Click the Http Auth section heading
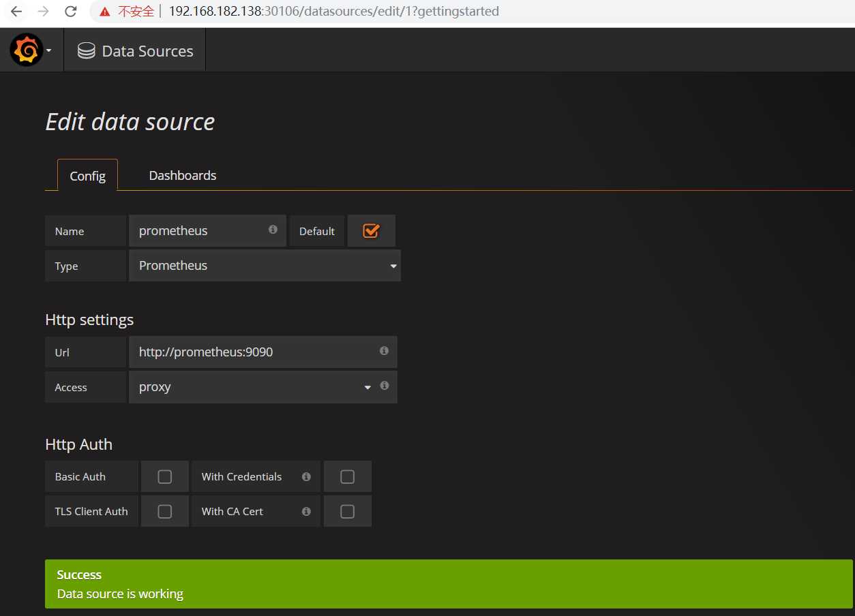The image size is (855, 616). pos(78,444)
